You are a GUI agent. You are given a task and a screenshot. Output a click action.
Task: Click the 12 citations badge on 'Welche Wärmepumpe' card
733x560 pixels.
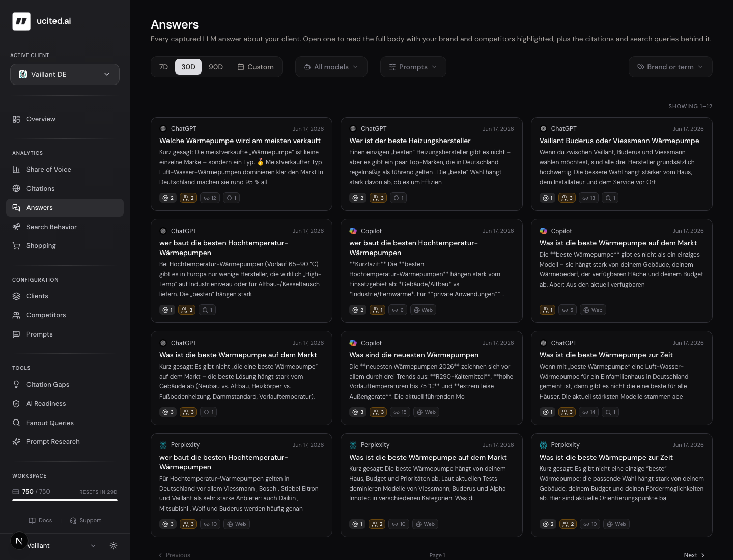tap(210, 198)
